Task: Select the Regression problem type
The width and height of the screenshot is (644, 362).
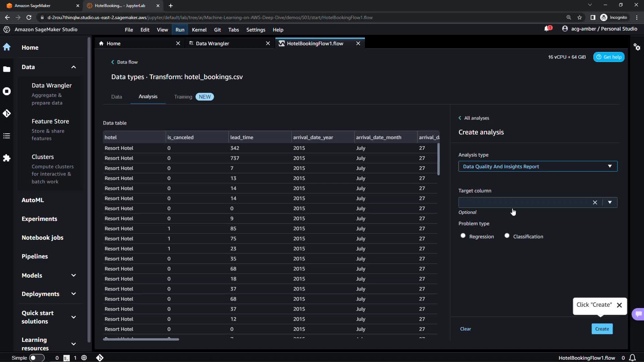Action: click(463, 236)
